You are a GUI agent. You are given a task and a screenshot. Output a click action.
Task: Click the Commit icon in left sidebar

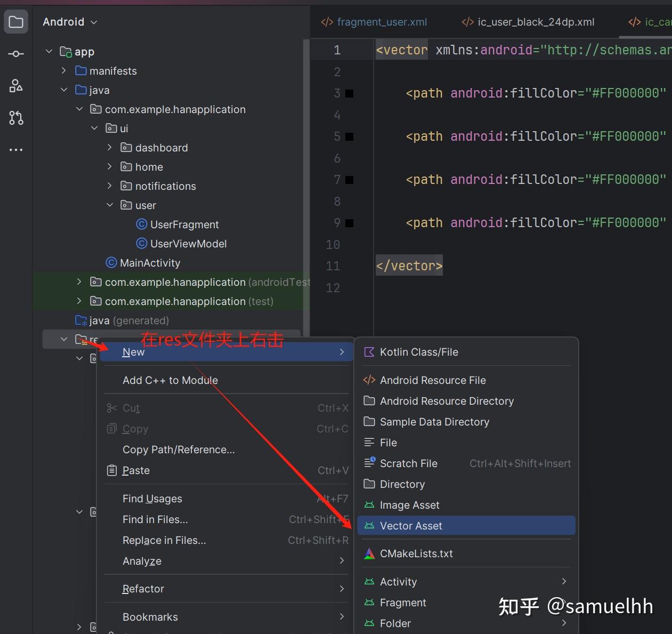15,53
